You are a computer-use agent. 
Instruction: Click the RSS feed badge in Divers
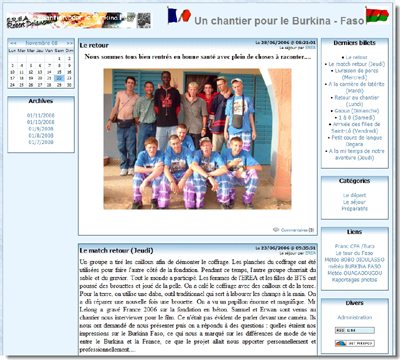[355, 330]
